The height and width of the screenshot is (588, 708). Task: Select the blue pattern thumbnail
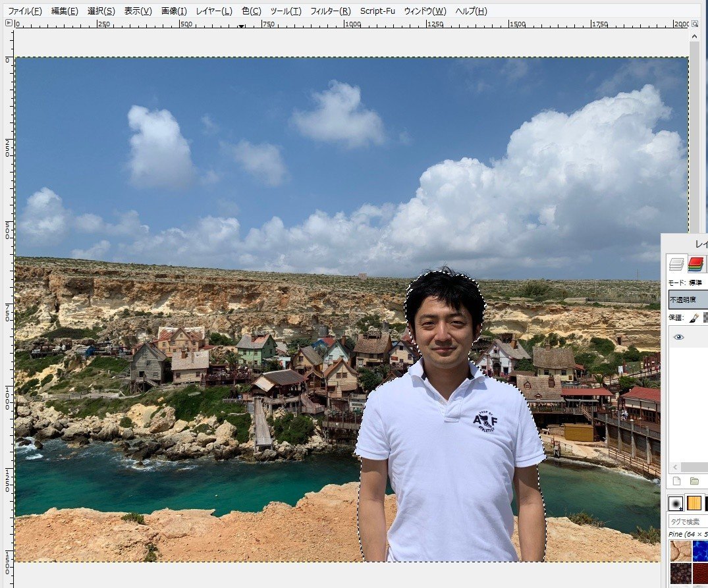pos(700,550)
